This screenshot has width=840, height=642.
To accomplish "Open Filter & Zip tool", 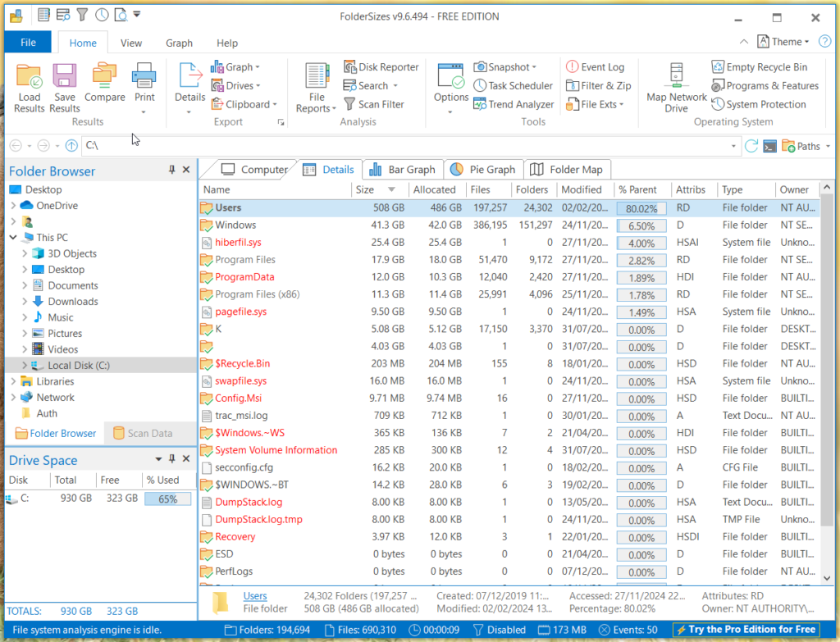I will click(x=598, y=85).
